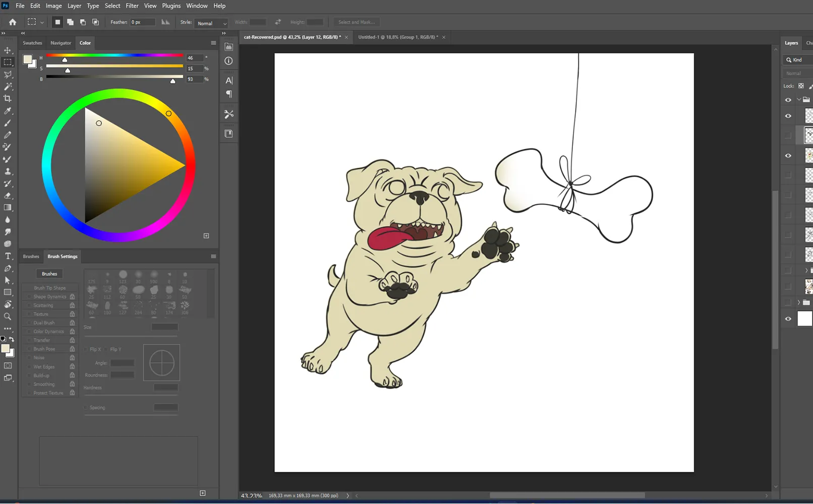The height and width of the screenshot is (504, 813).
Task: Select the Zoom tool
Action: (8, 317)
